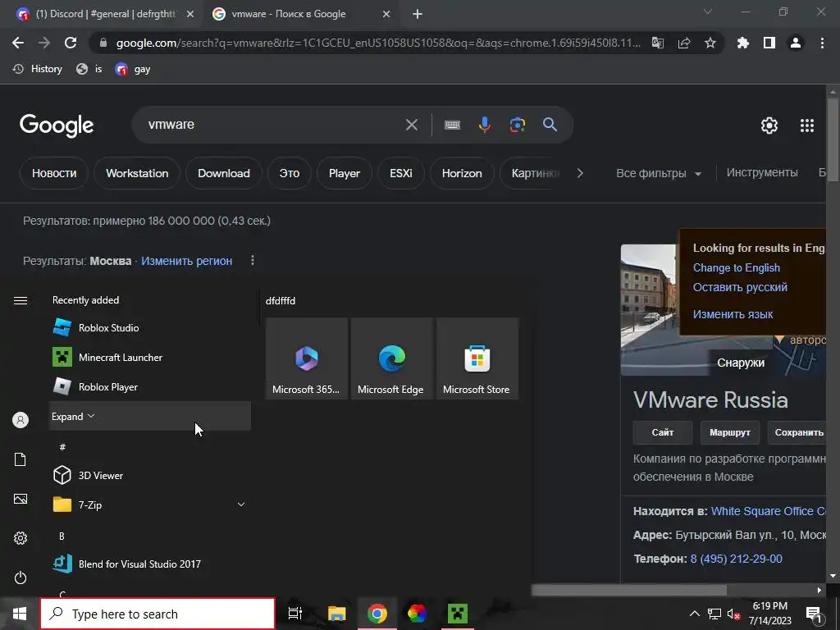
Task: Open user account icon in Start menu
Action: (21, 420)
